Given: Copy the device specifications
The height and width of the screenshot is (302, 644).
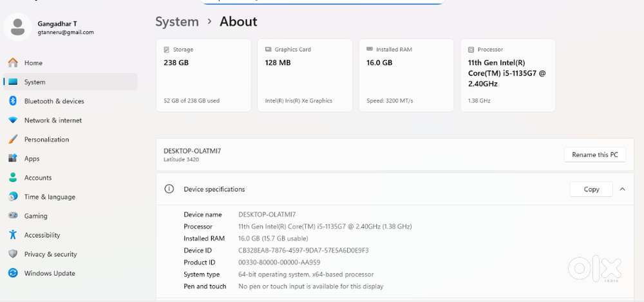Looking at the screenshot, I should tap(591, 189).
